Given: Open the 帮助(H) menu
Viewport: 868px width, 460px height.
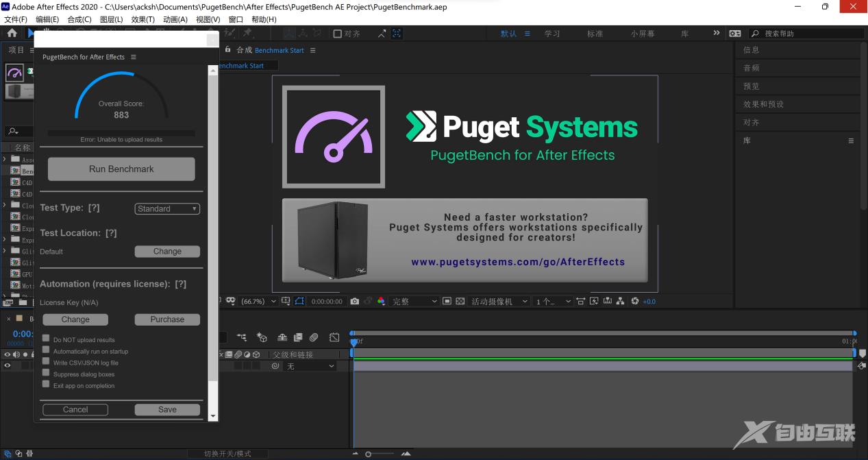Looking at the screenshot, I should (x=264, y=19).
